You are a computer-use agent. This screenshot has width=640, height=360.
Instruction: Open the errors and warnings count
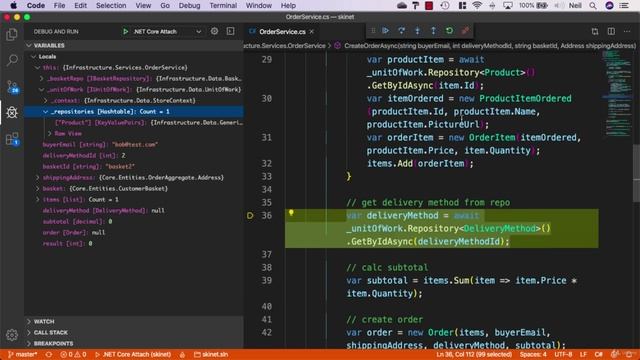73,354
